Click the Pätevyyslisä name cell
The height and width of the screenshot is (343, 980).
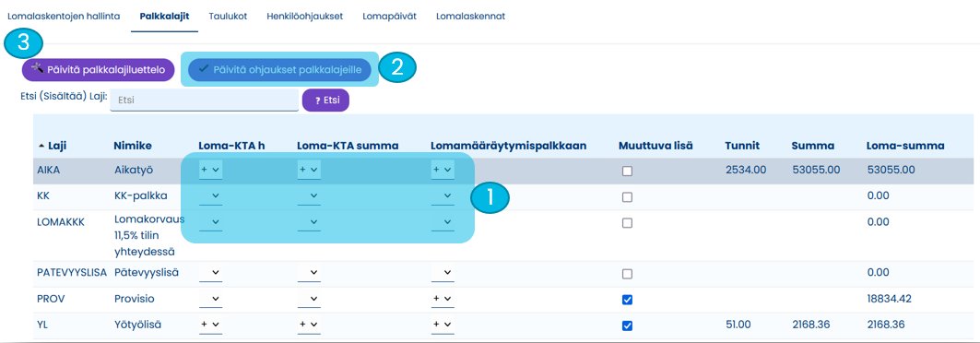click(x=147, y=273)
